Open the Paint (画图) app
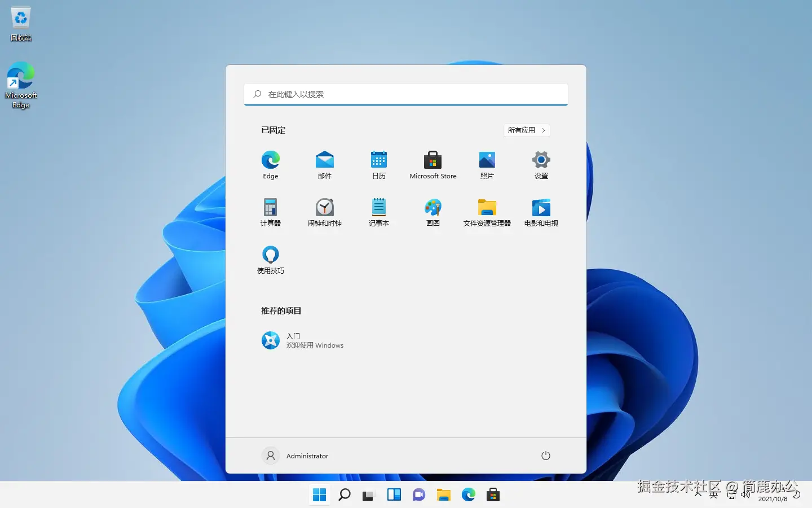812x508 pixels. (x=433, y=212)
